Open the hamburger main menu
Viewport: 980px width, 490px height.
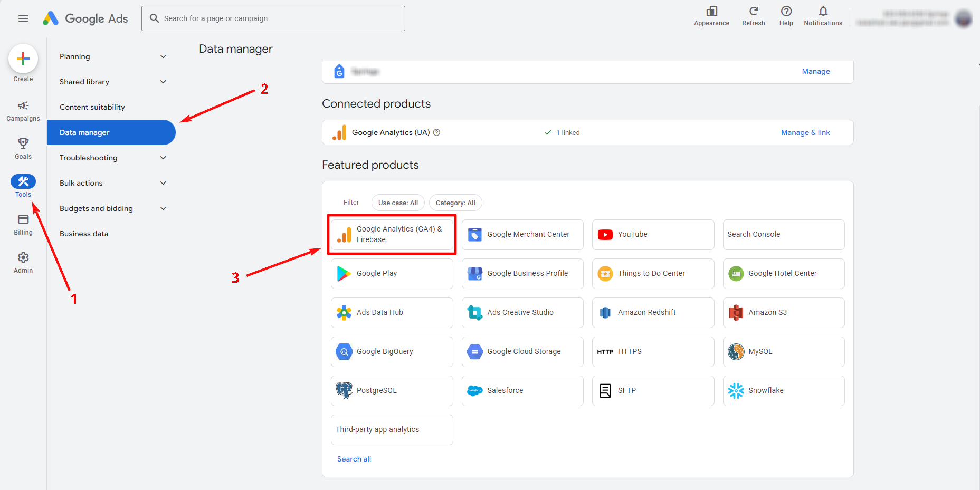[x=23, y=18]
